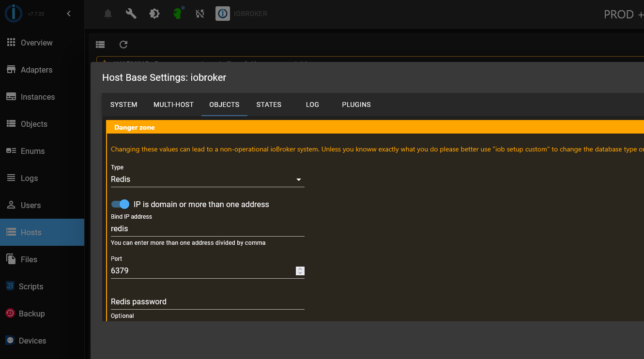Switch to the STATES tab
The image size is (644, 359).
tap(269, 105)
